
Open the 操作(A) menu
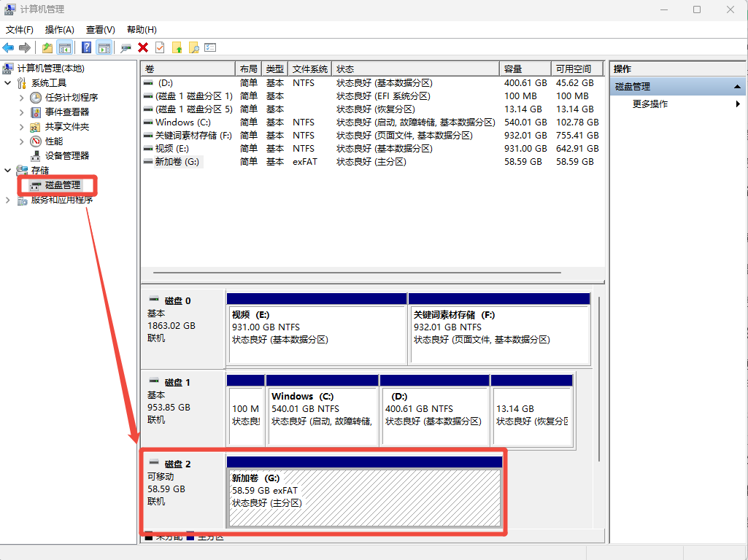[x=59, y=30]
